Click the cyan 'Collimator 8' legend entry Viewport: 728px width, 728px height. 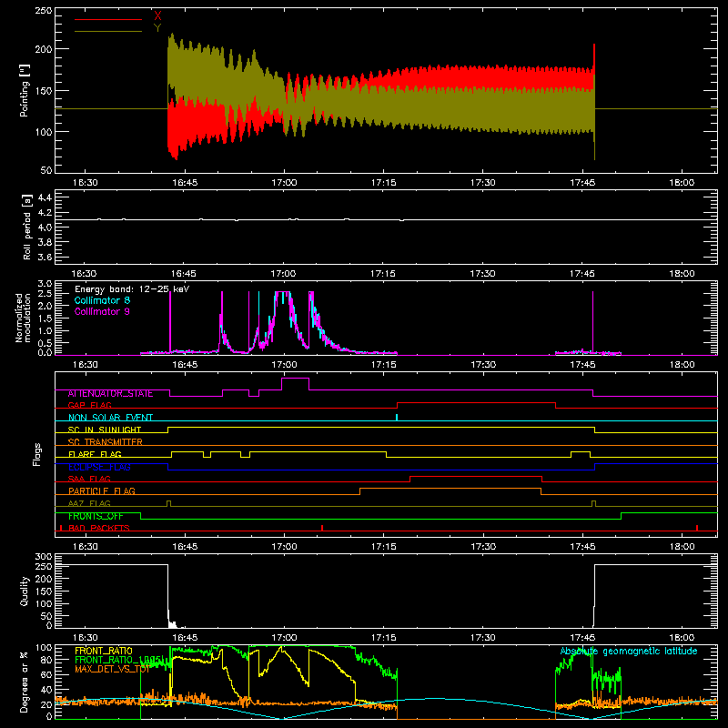pos(102,300)
